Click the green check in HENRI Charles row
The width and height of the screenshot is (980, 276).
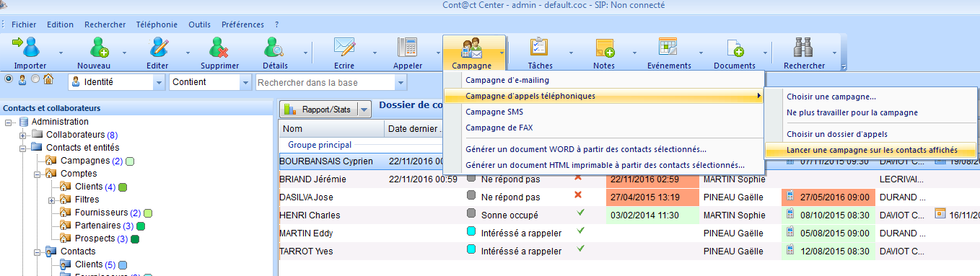point(580,213)
